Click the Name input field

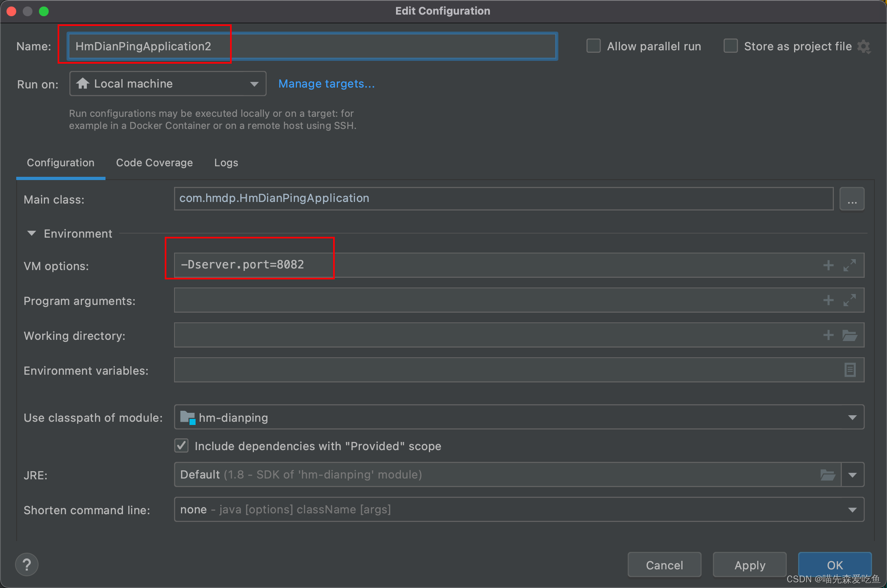pyautogui.click(x=312, y=46)
